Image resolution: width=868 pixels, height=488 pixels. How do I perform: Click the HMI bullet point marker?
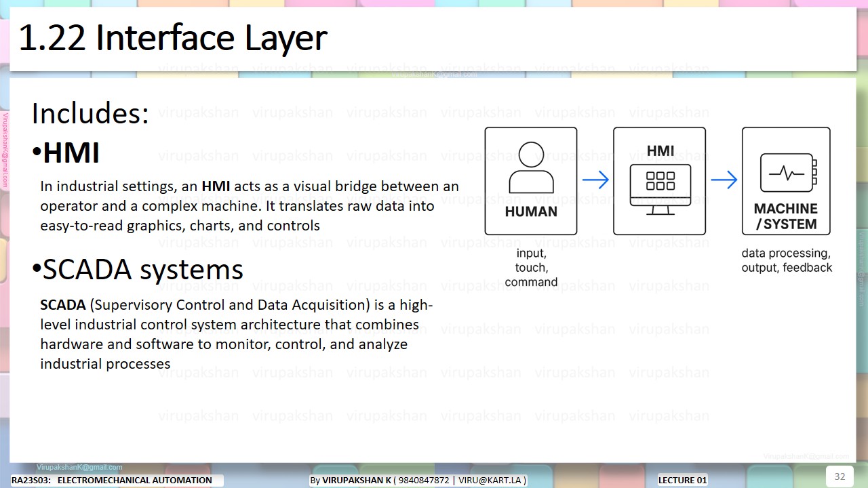(35, 150)
